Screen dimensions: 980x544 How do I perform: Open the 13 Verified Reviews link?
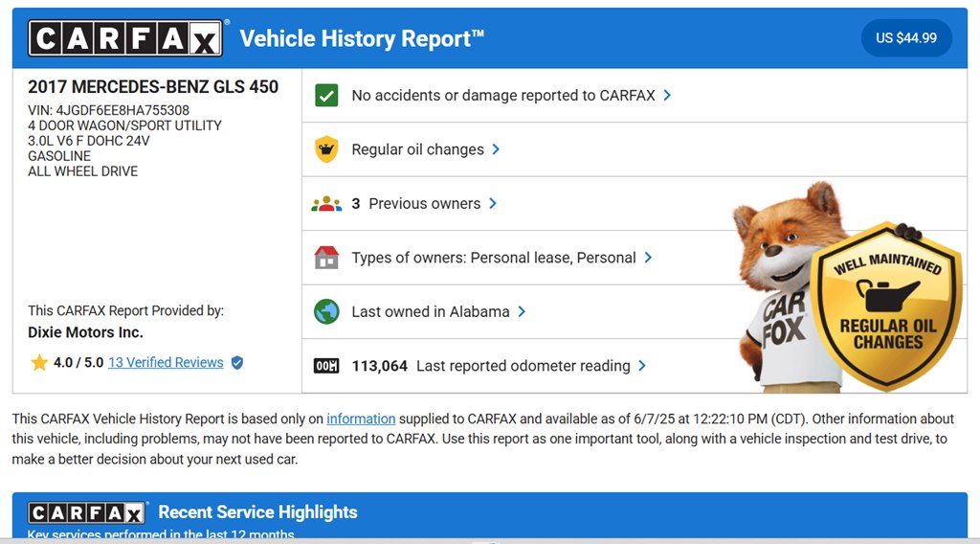[166, 363]
